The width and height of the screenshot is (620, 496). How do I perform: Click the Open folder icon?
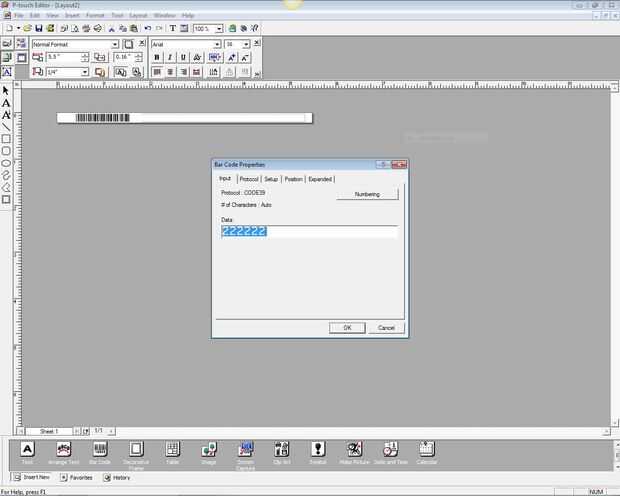[x=27, y=28]
